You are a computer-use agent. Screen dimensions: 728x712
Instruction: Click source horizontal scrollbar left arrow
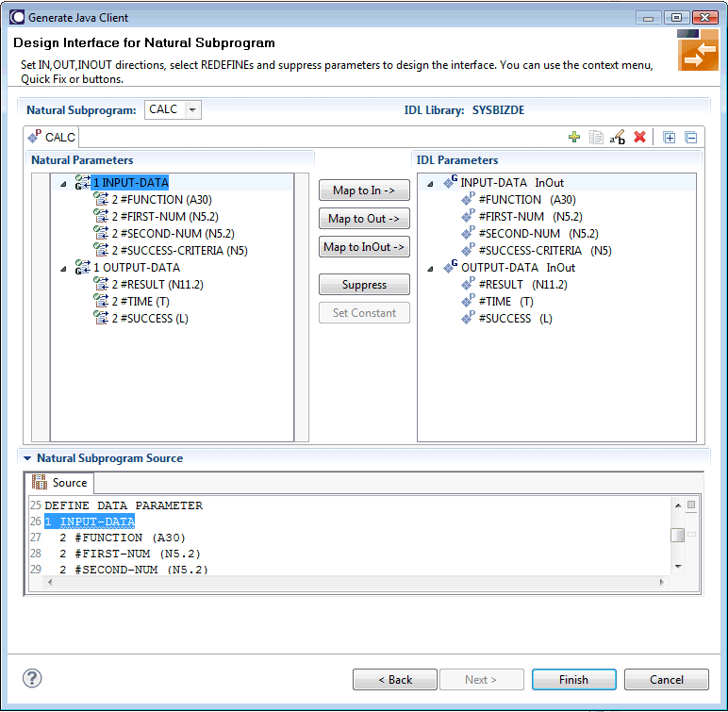tap(50, 582)
